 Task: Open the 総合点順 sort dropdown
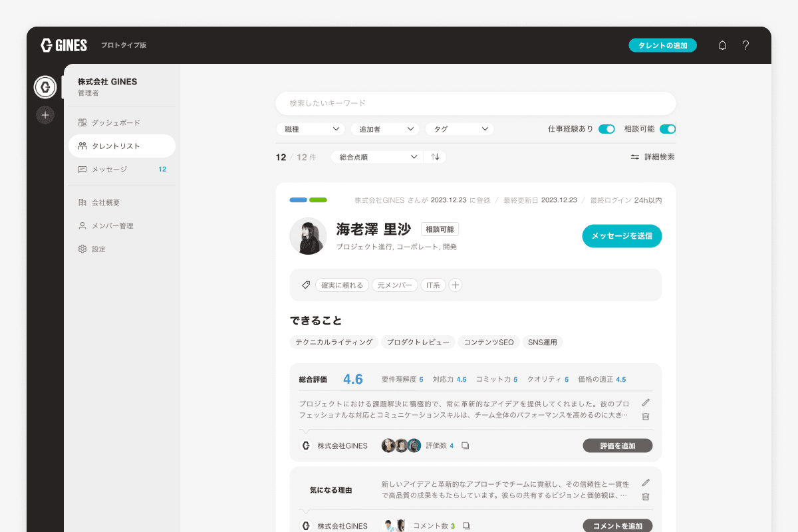pyautogui.click(x=377, y=157)
